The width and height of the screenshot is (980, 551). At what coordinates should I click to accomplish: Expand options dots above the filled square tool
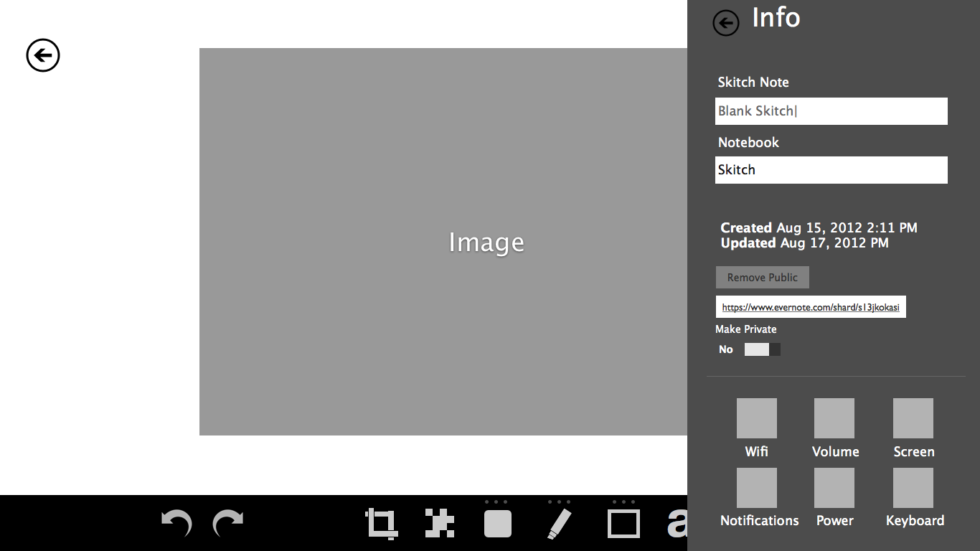[496, 502]
